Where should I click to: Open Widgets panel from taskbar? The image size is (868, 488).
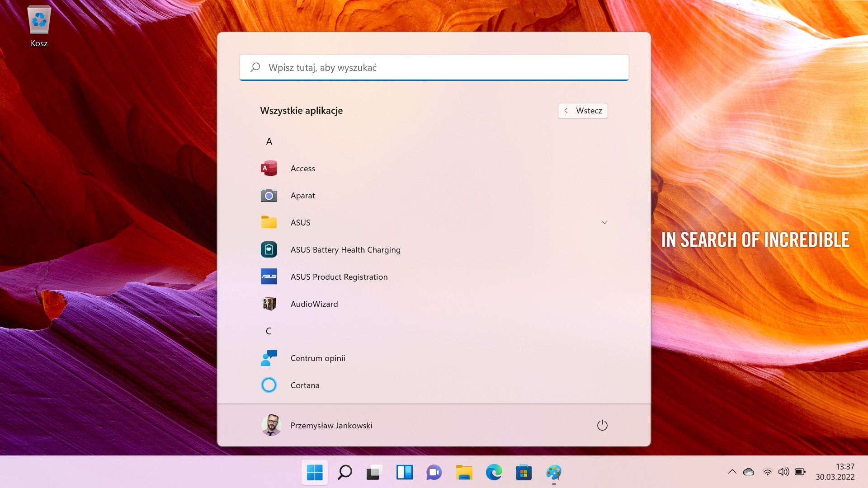405,473
